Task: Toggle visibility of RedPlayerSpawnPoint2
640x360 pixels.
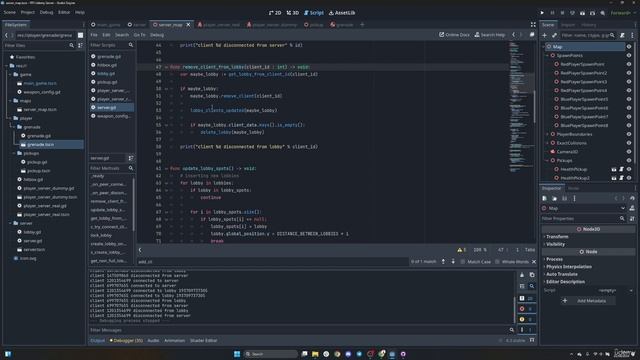Action: click(x=629, y=73)
